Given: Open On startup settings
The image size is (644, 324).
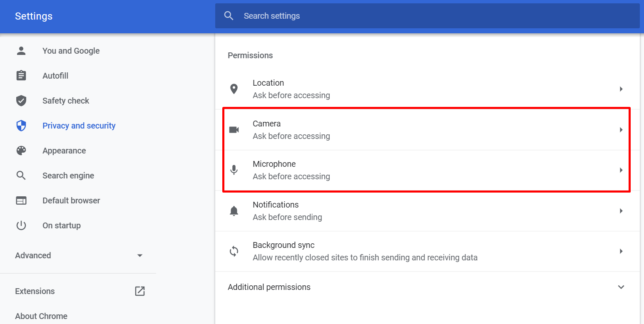Looking at the screenshot, I should click(62, 225).
